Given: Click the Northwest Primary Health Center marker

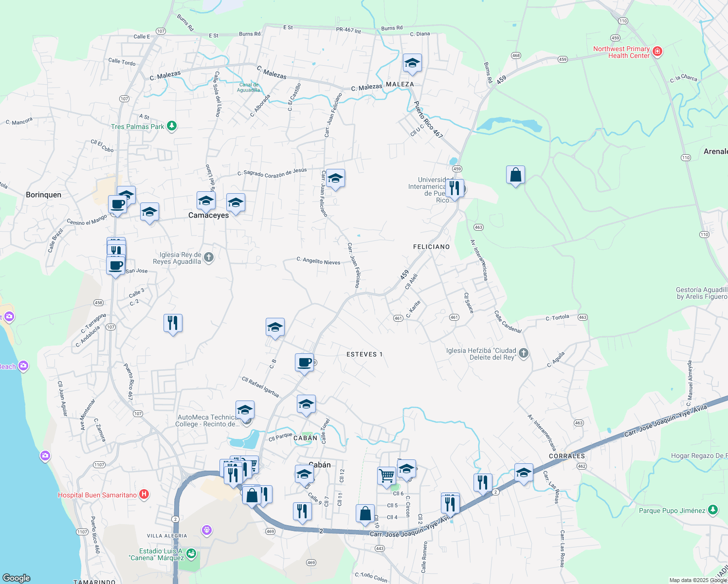Looking at the screenshot, I should point(657,51).
